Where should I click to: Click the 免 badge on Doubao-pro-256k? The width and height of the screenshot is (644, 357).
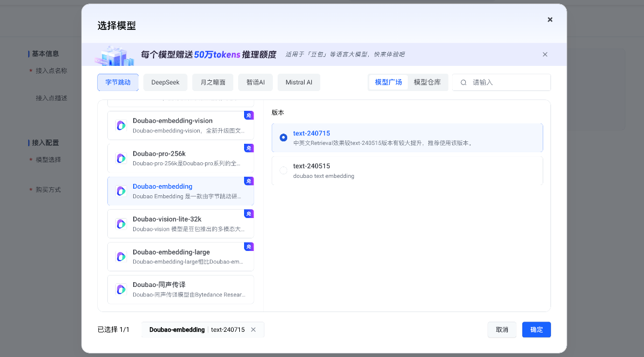[x=249, y=147]
